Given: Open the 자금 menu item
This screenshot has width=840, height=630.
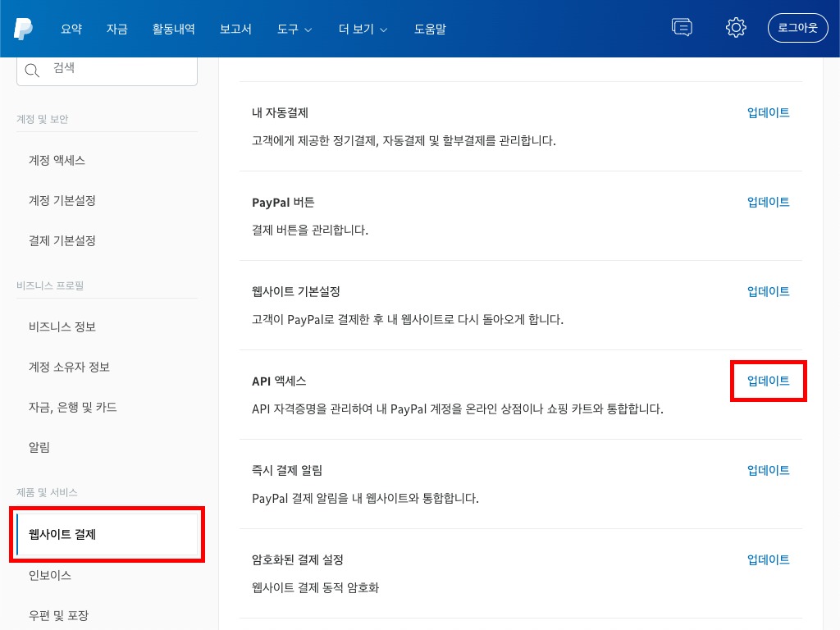Looking at the screenshot, I should pyautogui.click(x=116, y=29).
